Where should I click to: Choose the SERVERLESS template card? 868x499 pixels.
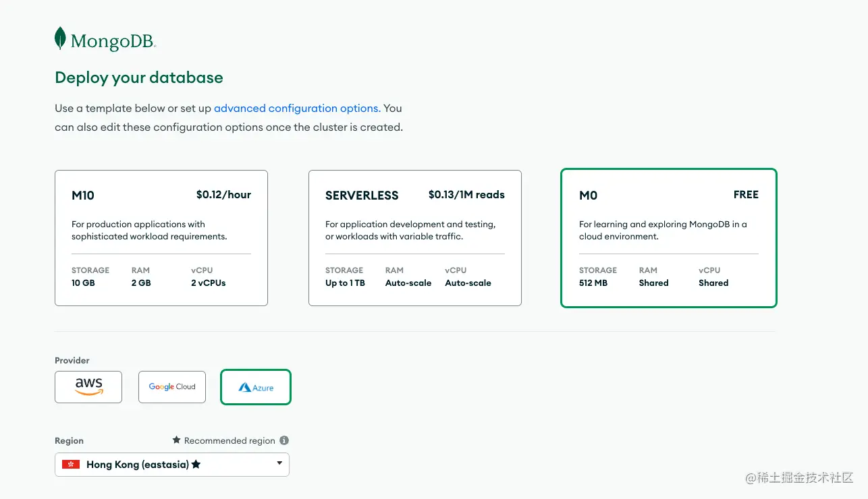pos(415,238)
